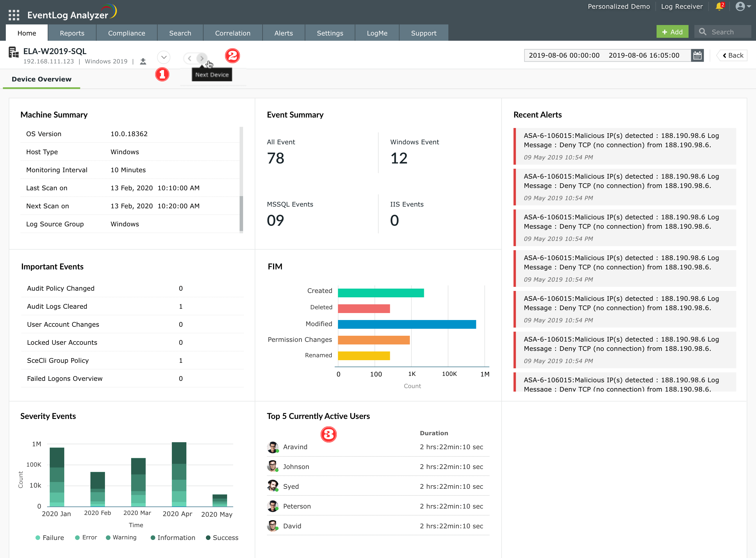Open the Compliance tab
The image size is (756, 558).
(126, 33)
